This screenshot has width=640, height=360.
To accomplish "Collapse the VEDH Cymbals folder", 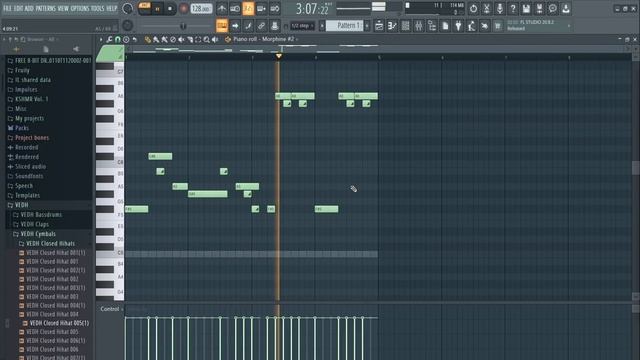I will pos(38,234).
